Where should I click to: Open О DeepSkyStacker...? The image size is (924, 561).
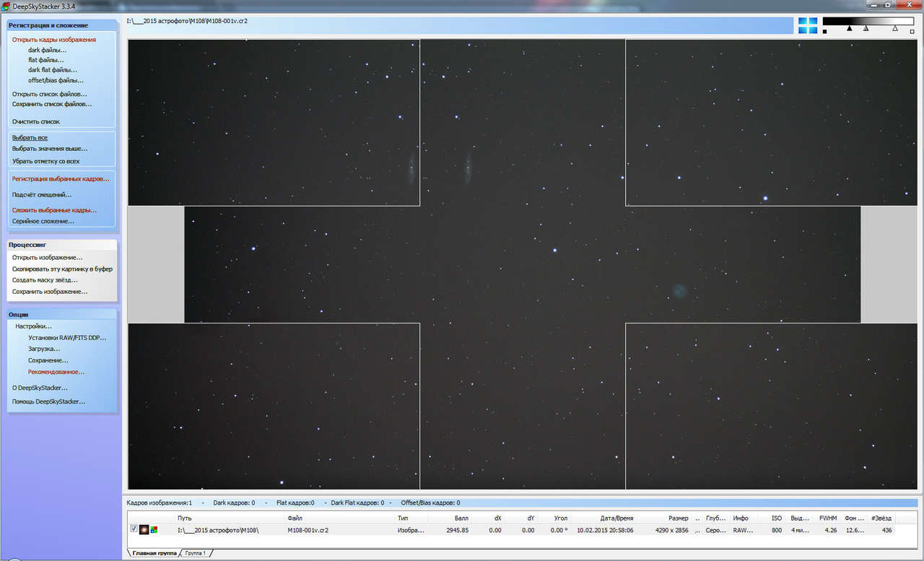(40, 388)
